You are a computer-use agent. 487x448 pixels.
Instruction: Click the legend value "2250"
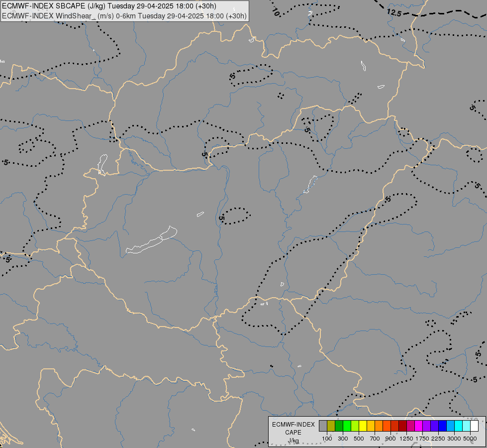438,439
